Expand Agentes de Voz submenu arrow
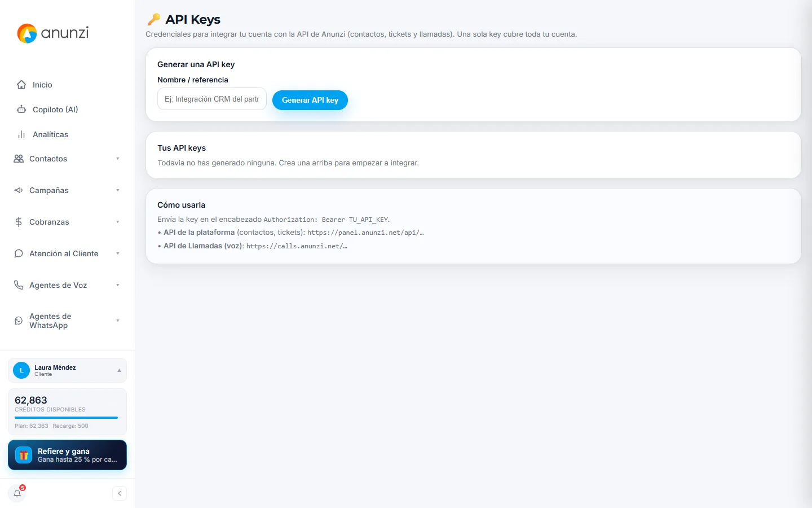Viewport: 812px width, 508px height. pos(118,285)
